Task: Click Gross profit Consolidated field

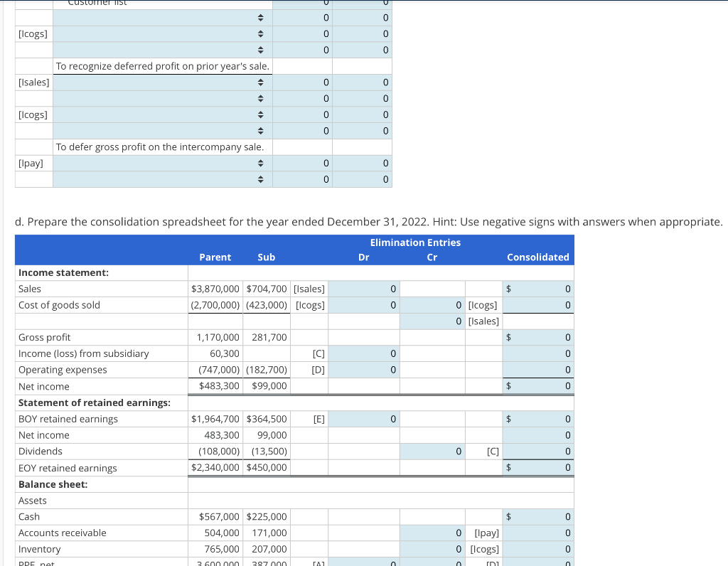Action: [x=538, y=337]
